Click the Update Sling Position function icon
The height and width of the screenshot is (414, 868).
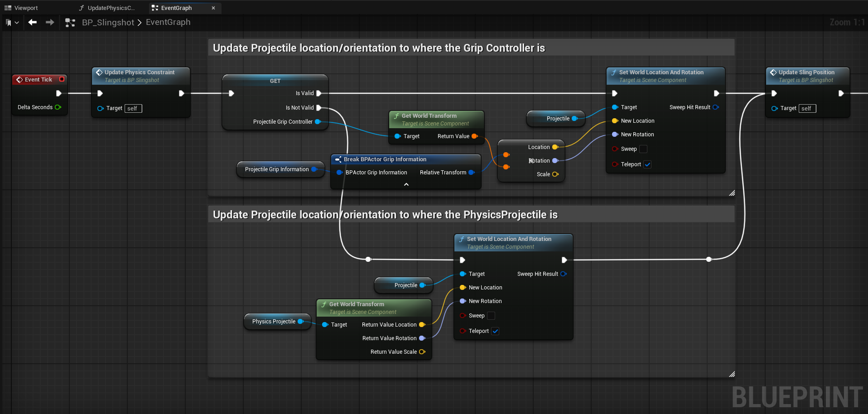(x=773, y=72)
